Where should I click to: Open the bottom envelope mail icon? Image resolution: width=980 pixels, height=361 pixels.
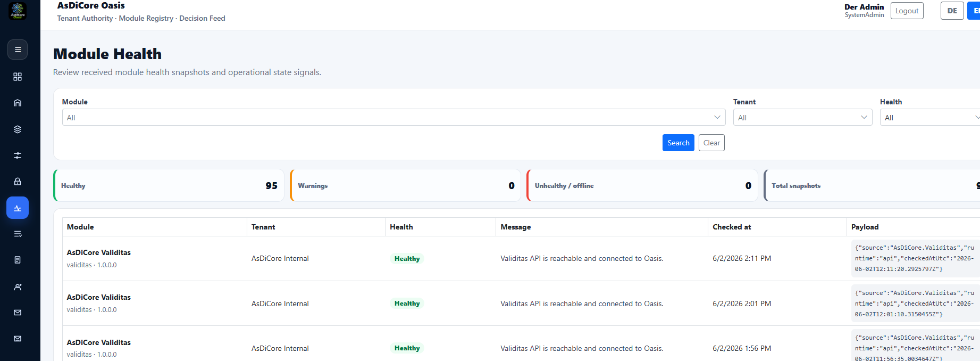[18, 339]
